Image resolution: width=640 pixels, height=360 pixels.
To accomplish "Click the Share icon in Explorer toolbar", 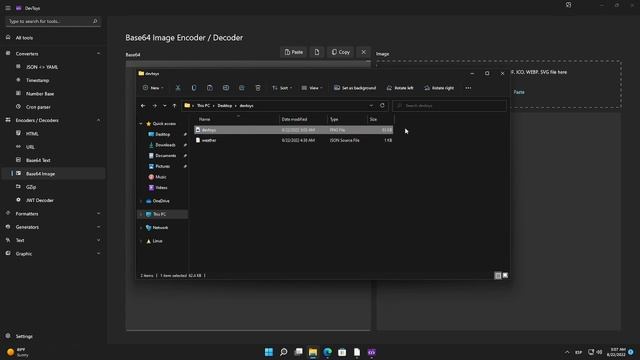I will click(242, 88).
